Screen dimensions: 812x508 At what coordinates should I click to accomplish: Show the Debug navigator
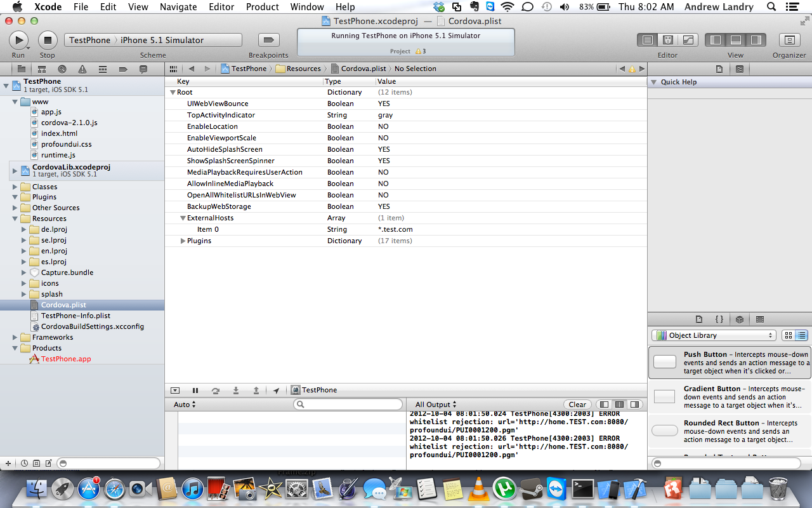click(x=103, y=69)
